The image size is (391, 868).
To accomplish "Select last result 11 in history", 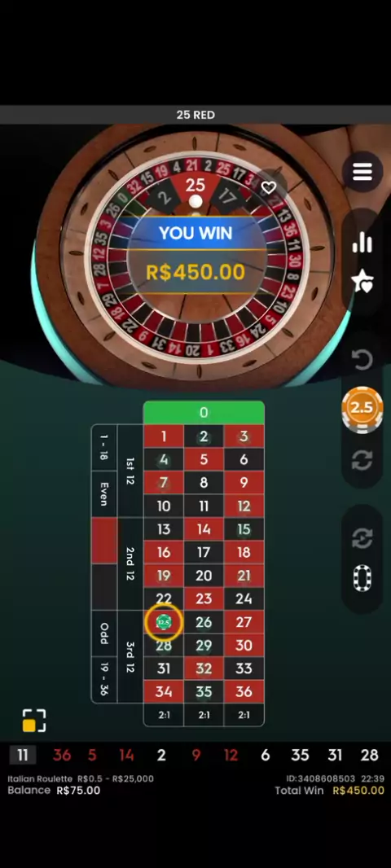I will [x=23, y=755].
